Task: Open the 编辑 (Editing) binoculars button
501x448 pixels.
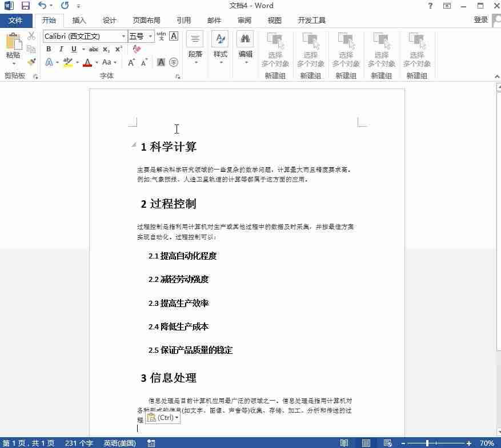Action: click(x=245, y=48)
